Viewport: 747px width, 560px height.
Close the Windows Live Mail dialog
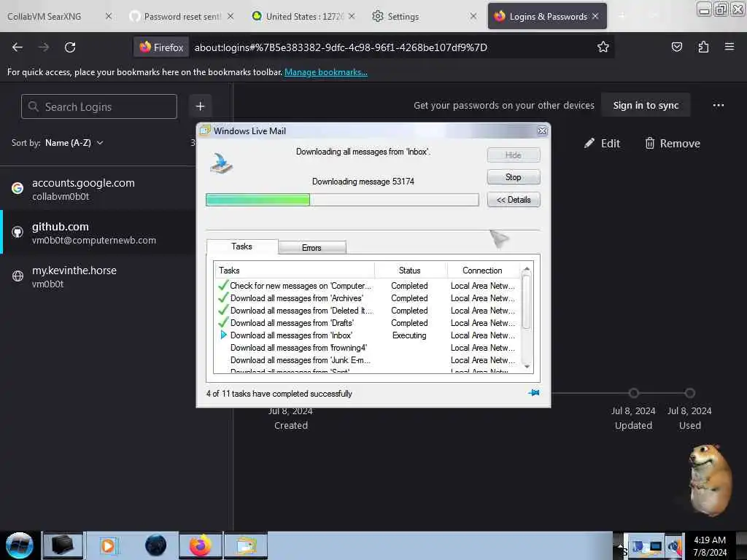pos(542,131)
